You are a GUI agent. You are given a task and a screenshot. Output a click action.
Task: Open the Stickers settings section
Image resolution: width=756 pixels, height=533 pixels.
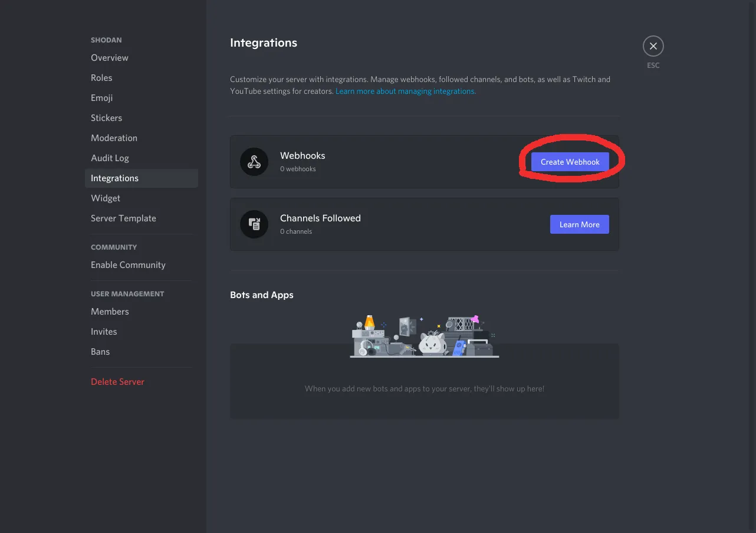106,117
